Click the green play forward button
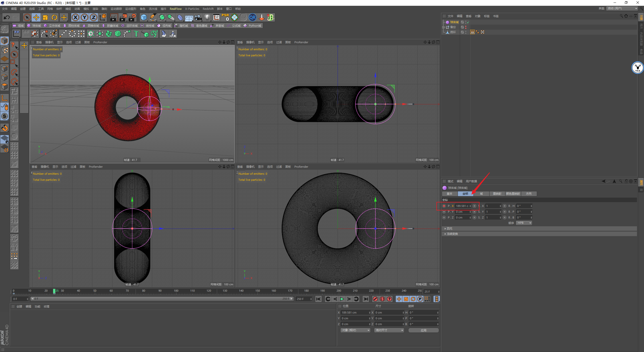644x352 pixels. tap(342, 299)
